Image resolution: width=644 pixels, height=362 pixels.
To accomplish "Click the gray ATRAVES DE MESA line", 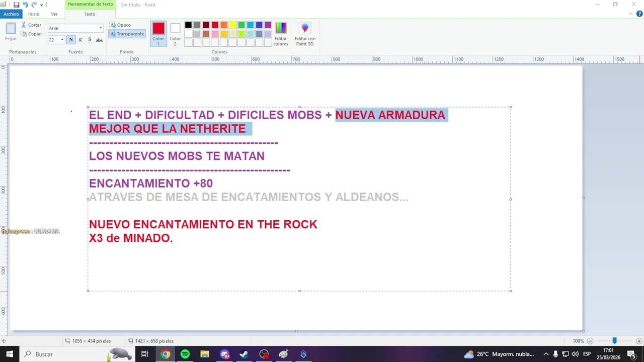I will (249, 197).
